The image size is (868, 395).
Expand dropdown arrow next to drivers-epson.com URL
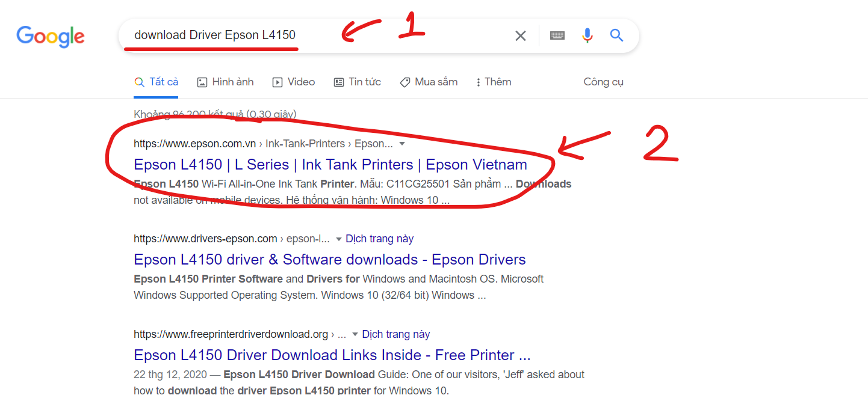339,239
